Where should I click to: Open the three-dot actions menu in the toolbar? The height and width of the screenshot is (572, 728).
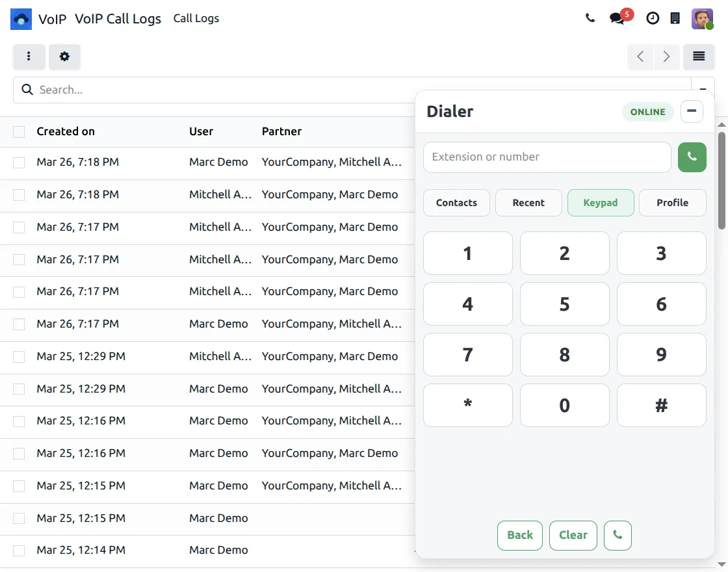click(x=29, y=57)
